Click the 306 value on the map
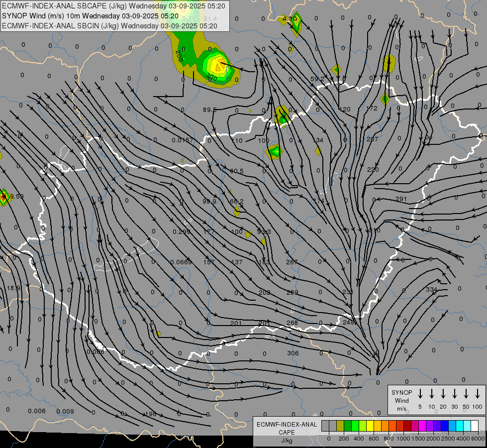Image resolution: width=487 pixels, height=448 pixels. coord(293,353)
